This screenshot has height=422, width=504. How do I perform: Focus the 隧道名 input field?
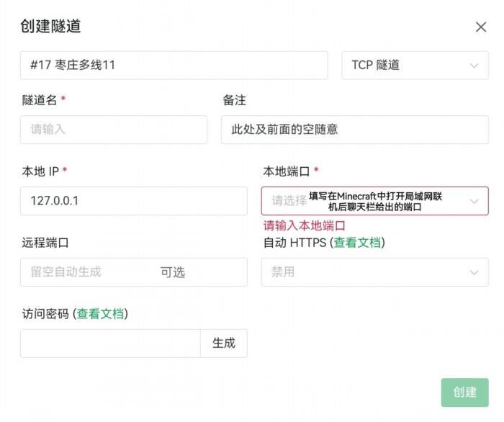click(x=114, y=130)
